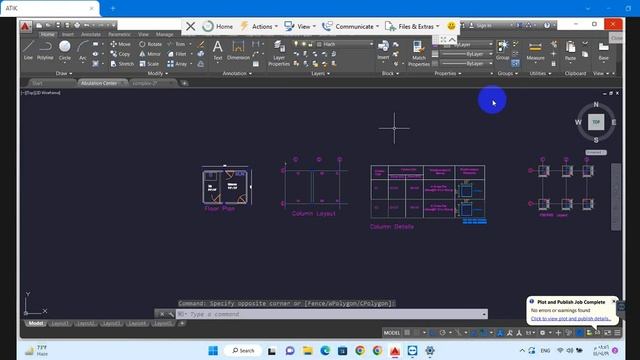Image resolution: width=640 pixels, height=360 pixels.
Task: Open the Insert ribbon tab
Action: (x=68, y=35)
